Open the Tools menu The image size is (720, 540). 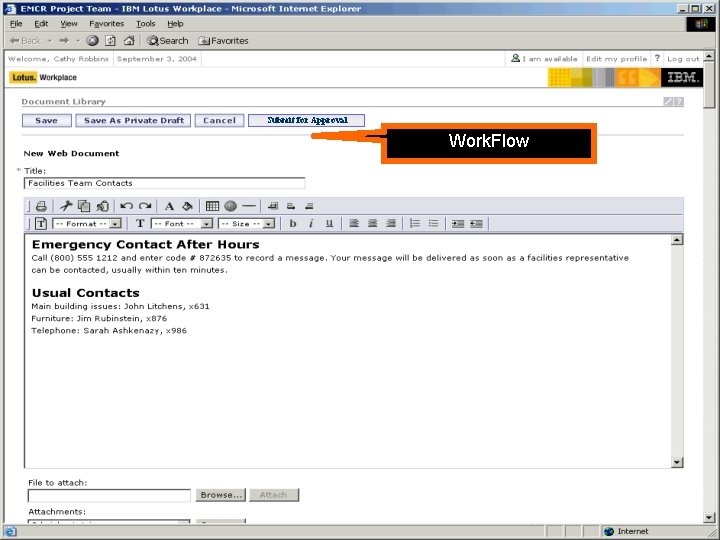coord(146,23)
